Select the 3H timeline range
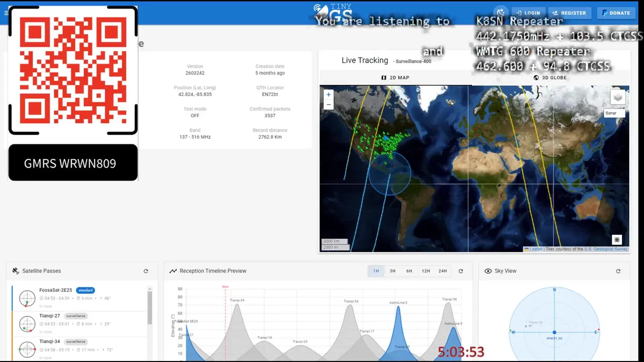The image size is (644, 362). click(x=392, y=271)
